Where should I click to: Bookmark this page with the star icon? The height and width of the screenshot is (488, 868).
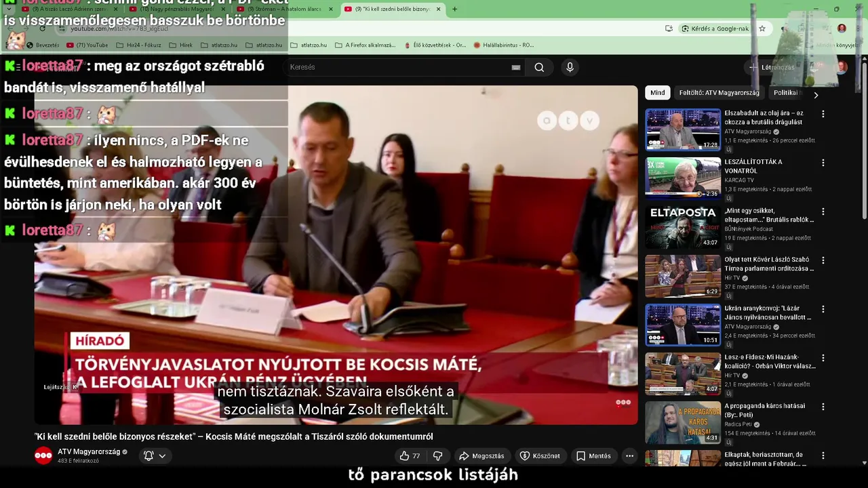[762, 28]
